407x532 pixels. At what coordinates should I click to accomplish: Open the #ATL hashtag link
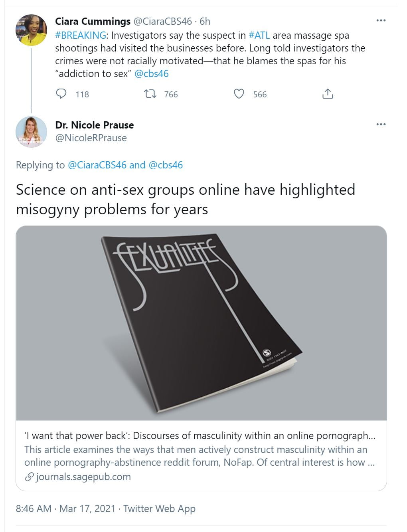tap(259, 36)
